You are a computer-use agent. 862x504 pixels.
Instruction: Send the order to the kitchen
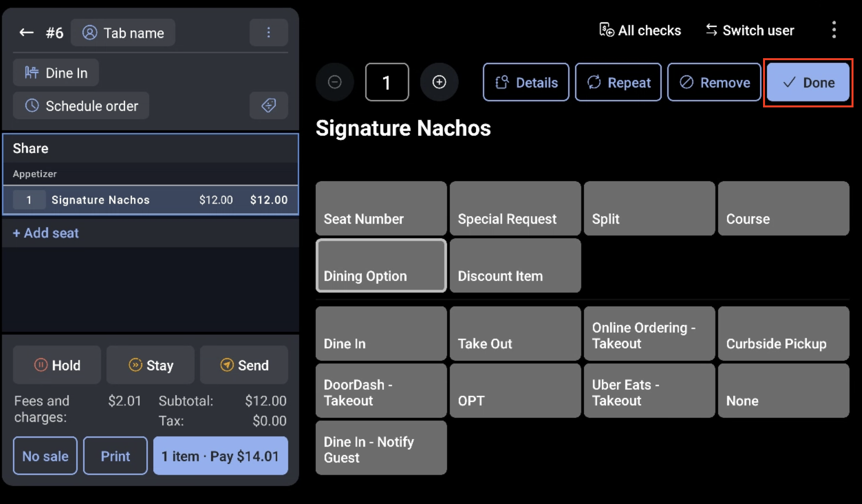tap(244, 365)
